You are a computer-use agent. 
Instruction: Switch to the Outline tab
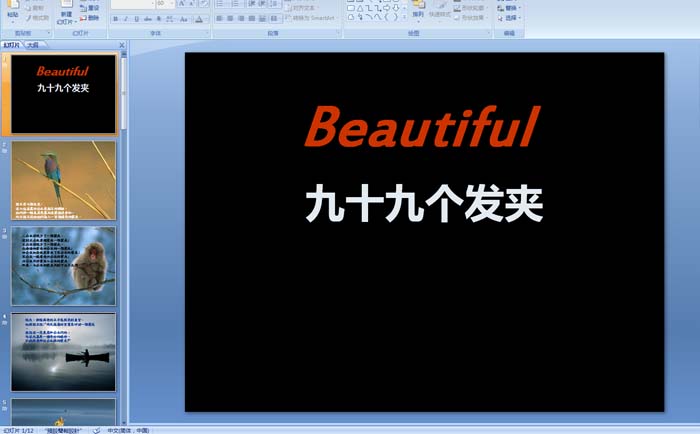click(33, 45)
